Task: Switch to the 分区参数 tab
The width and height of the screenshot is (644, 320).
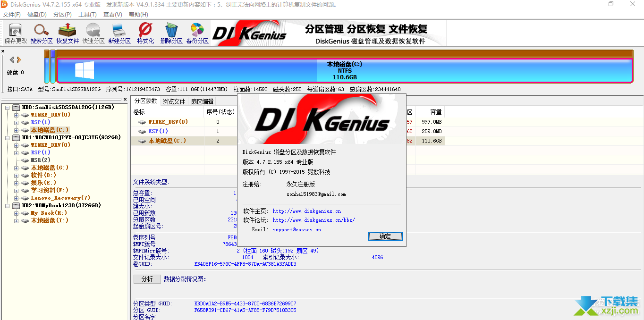Action: [145, 101]
